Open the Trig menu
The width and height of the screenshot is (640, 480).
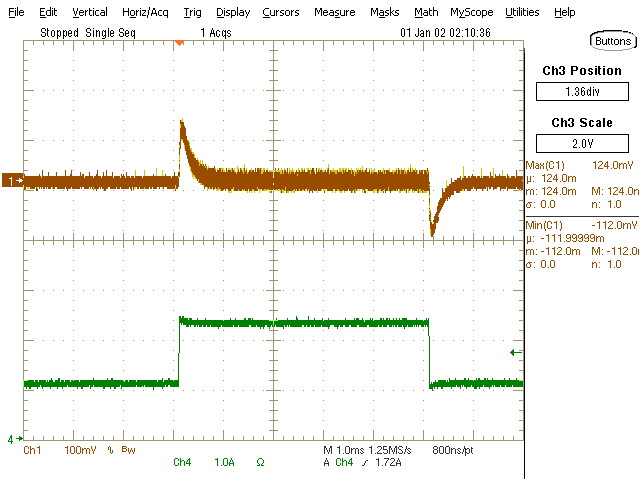[x=192, y=13]
